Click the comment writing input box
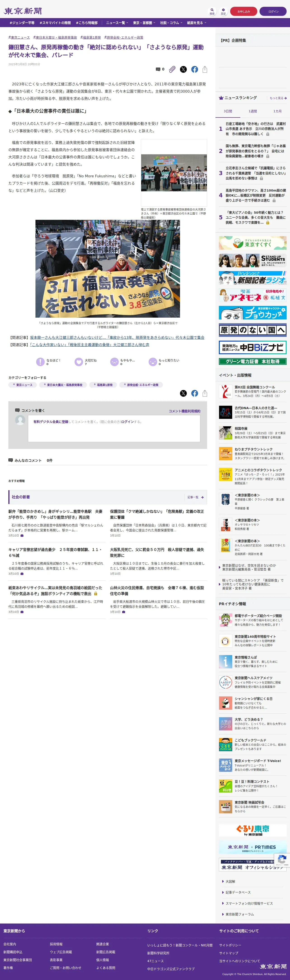 point(114,428)
